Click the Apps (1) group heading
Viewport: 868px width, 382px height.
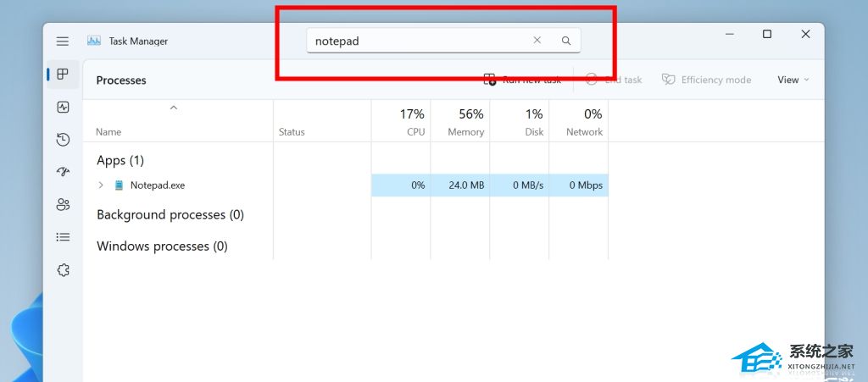120,160
